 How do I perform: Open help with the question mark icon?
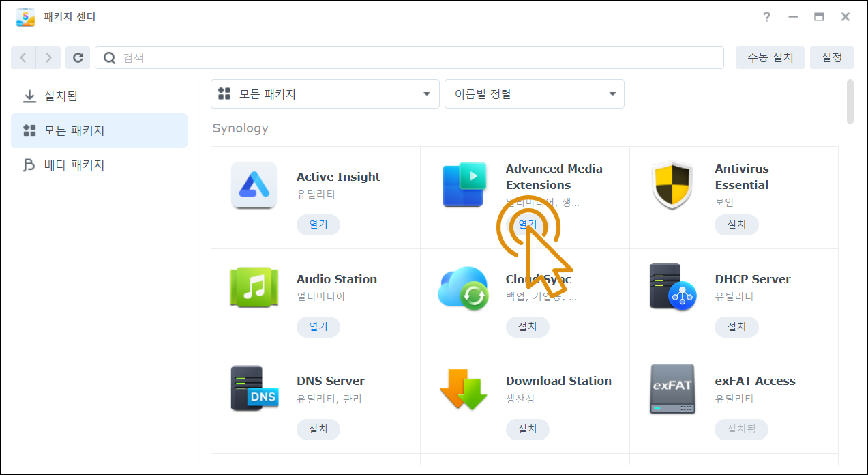(767, 17)
